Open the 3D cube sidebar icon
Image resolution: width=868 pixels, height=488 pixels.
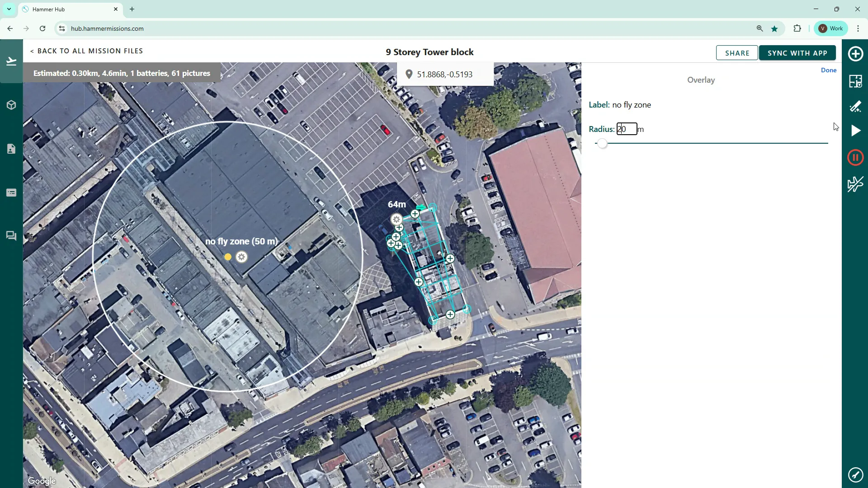[x=11, y=105]
